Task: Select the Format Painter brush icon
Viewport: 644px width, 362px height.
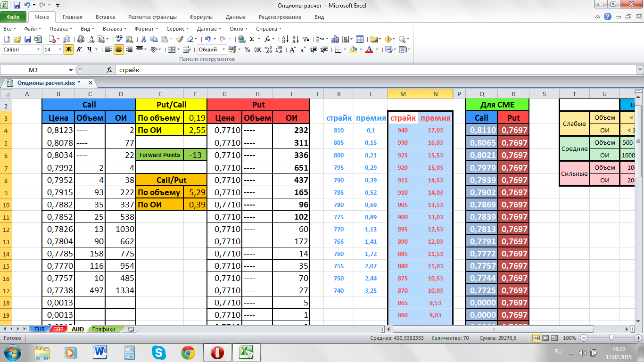Action: [x=180, y=39]
